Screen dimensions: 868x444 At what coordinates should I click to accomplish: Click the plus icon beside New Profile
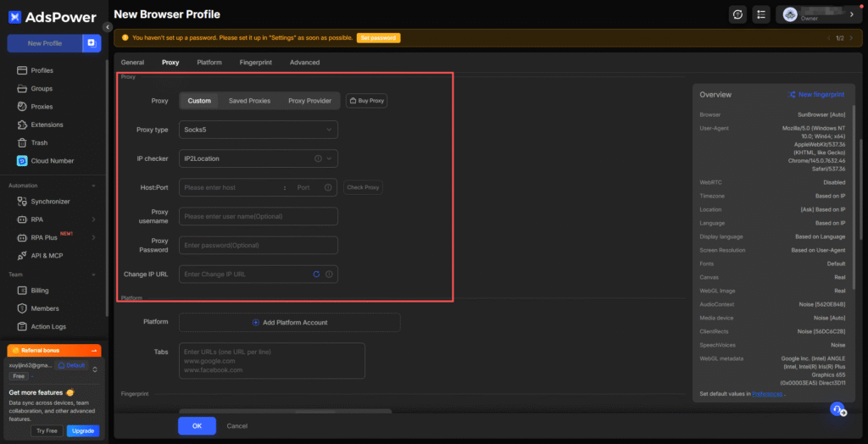tap(92, 43)
